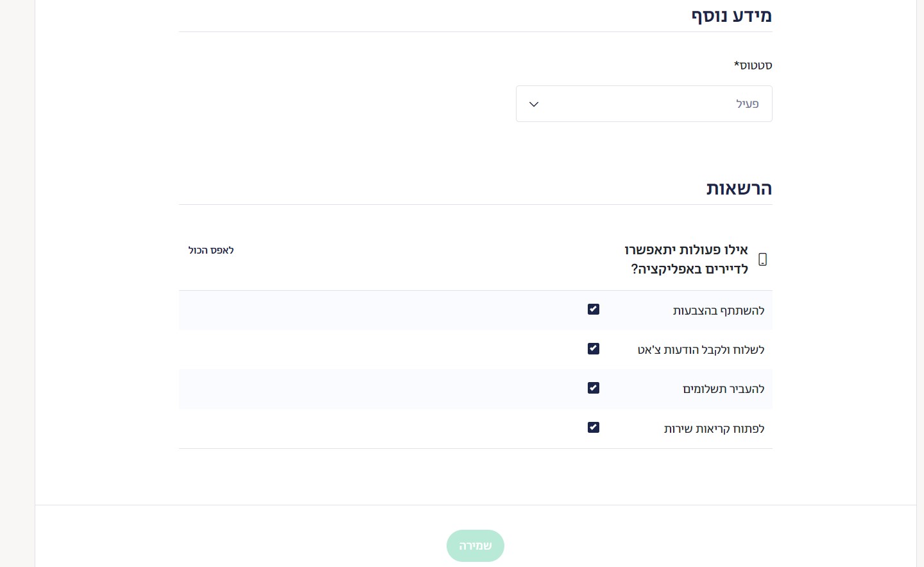Click the mobile phone icon beside permissions question
This screenshot has width=924, height=567.
(762, 259)
